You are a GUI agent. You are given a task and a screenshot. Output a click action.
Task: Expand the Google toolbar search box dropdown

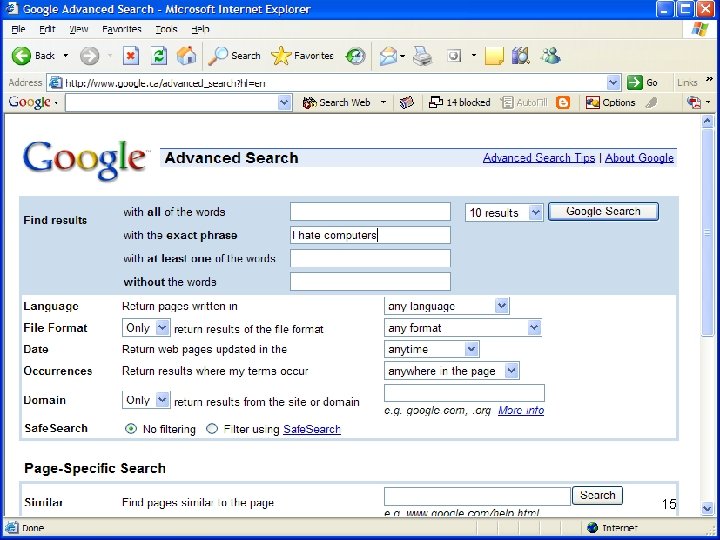[x=284, y=102]
